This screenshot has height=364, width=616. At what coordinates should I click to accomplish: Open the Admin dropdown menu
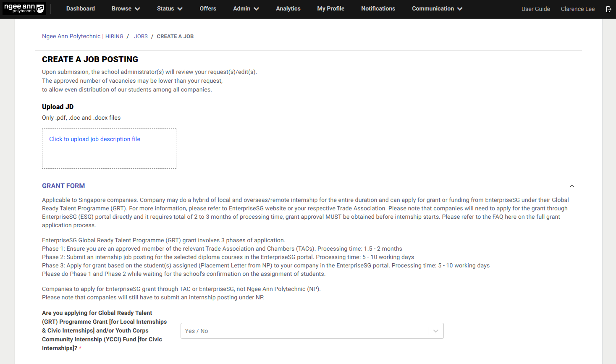pyautogui.click(x=246, y=8)
